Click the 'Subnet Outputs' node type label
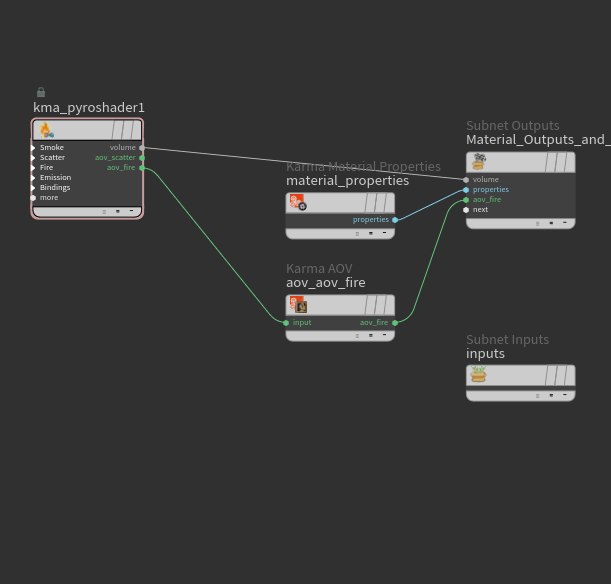 [x=513, y=126]
